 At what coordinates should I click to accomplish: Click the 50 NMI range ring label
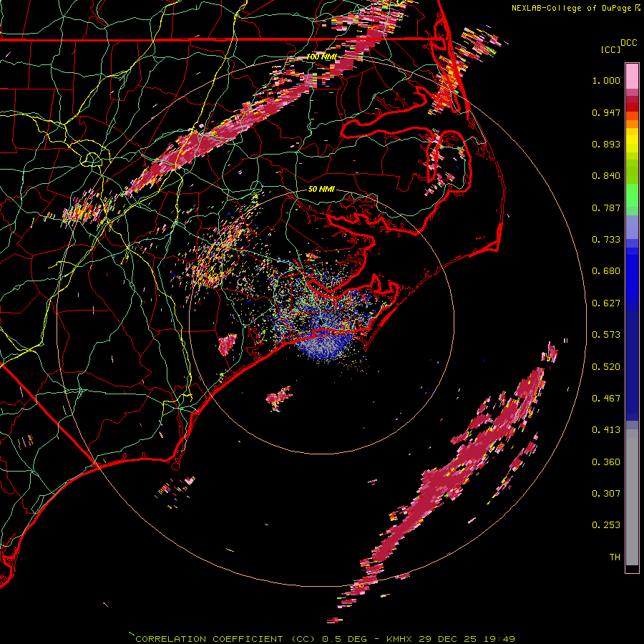[321, 189]
